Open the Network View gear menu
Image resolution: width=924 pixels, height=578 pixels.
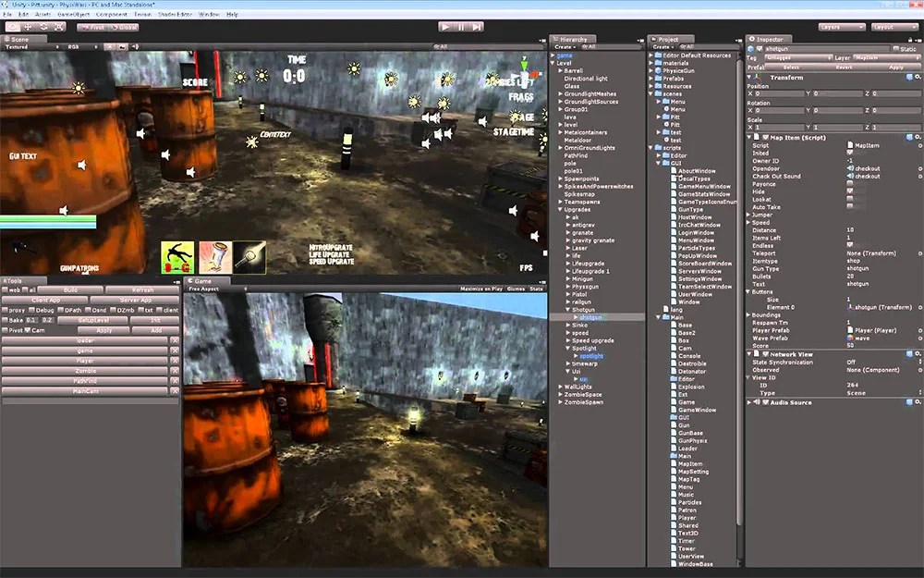click(918, 354)
